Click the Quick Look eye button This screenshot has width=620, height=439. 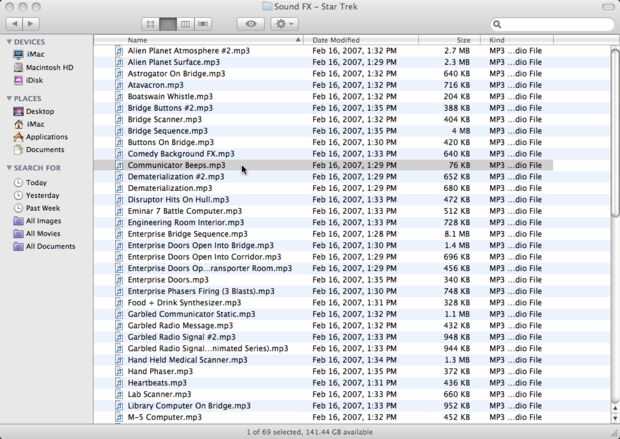251,24
